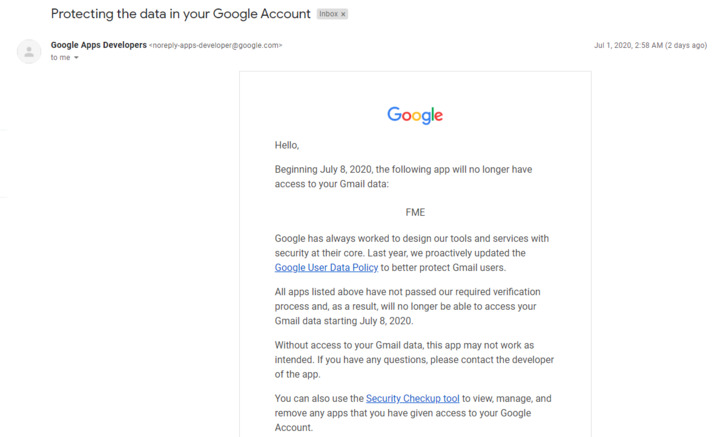Open the Google User Data Policy link
This screenshot has height=437, width=720.
(x=326, y=268)
